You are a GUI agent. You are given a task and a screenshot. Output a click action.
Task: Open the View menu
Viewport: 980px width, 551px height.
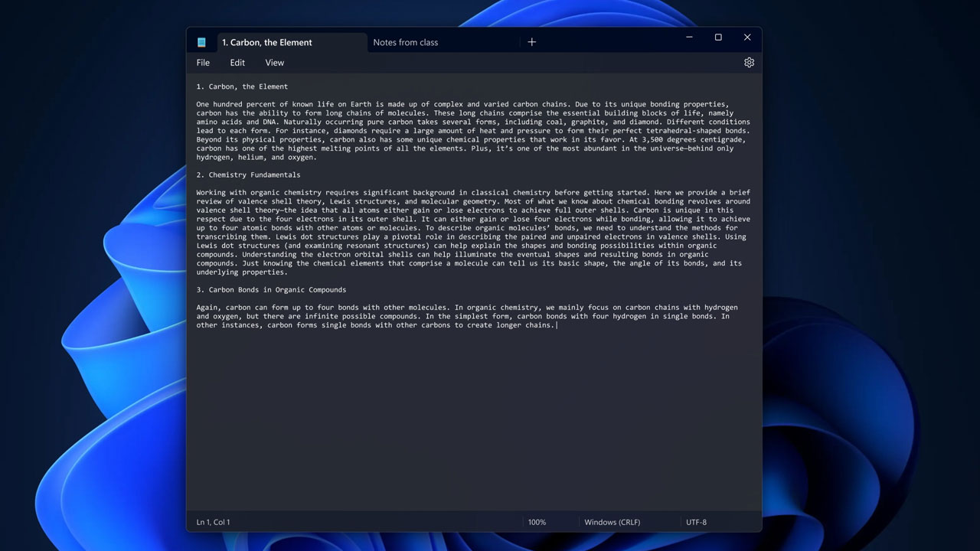[x=275, y=63]
